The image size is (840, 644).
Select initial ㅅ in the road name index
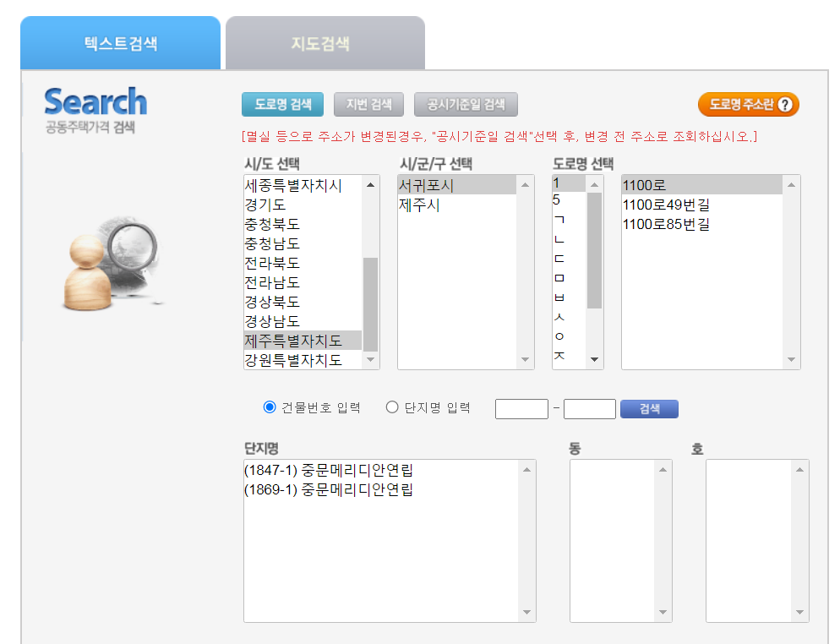[x=569, y=317]
